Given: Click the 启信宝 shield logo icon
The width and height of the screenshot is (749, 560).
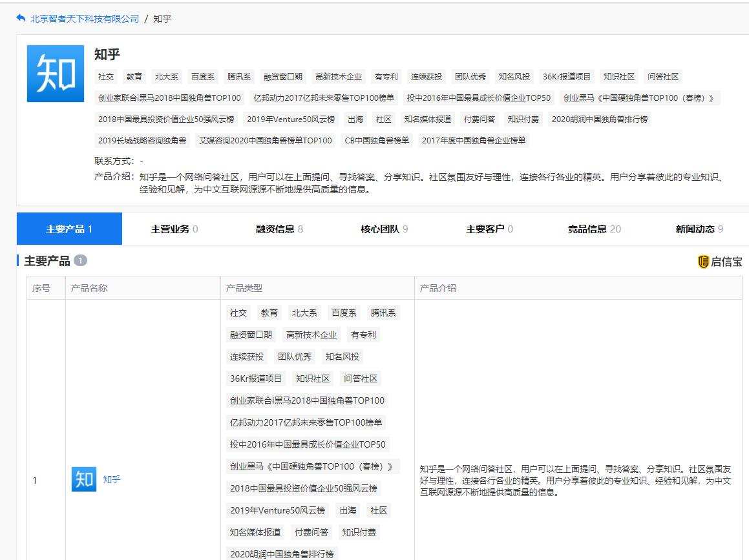Looking at the screenshot, I should [703, 262].
